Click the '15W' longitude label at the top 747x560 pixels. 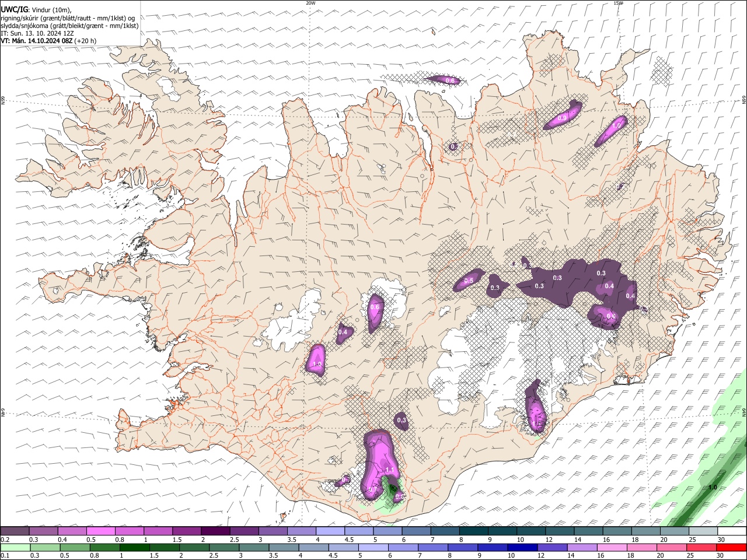[618, 3]
